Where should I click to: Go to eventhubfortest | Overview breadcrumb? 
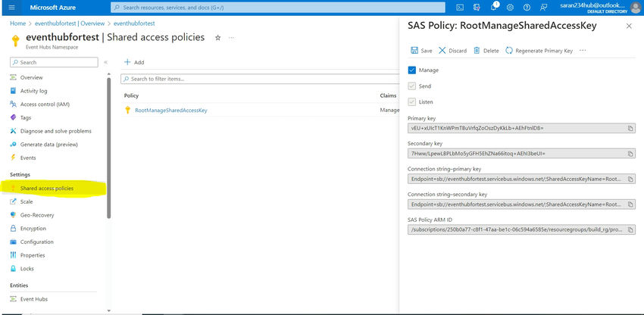point(70,23)
